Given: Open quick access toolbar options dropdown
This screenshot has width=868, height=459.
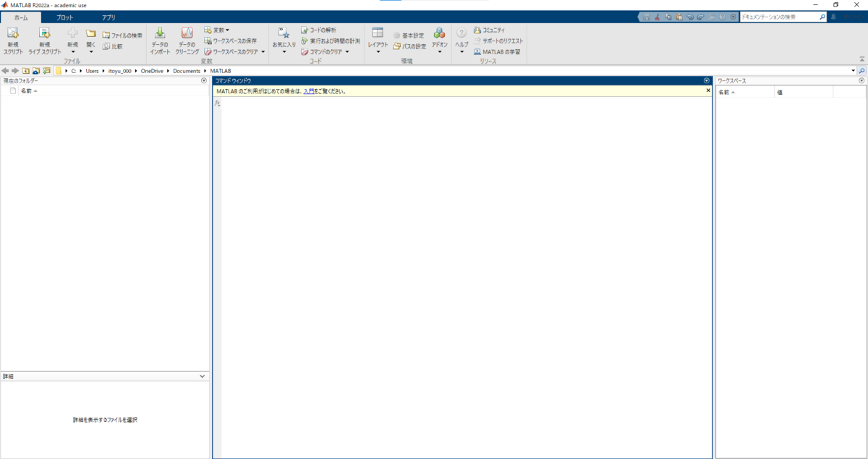Looking at the screenshot, I should click(x=733, y=17).
